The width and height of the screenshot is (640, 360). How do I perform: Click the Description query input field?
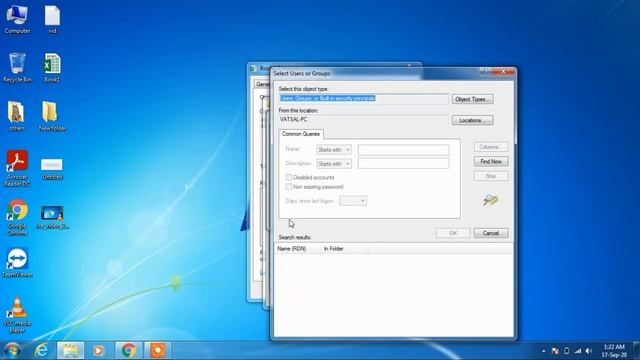pos(403,164)
